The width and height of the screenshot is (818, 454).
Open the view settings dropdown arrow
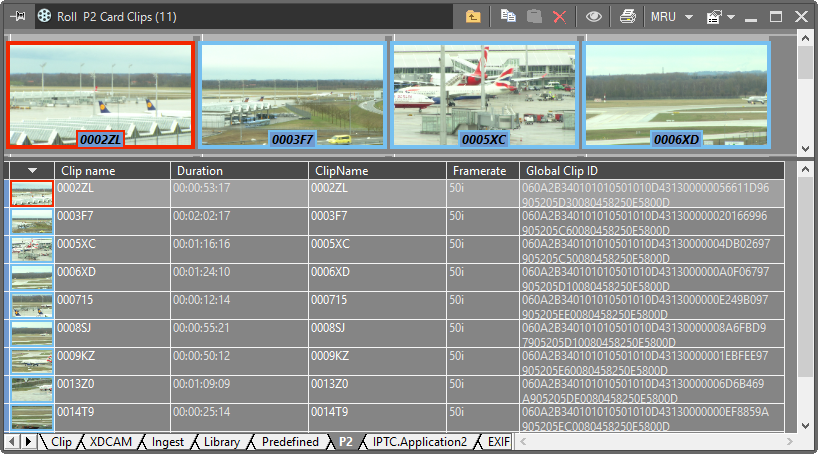(x=731, y=16)
